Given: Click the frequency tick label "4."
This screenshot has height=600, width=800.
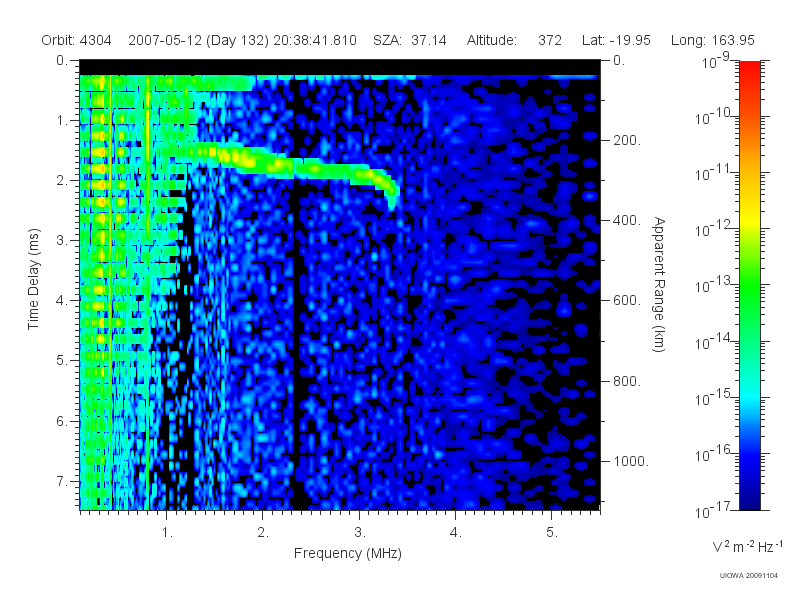Looking at the screenshot, I should pyautogui.click(x=456, y=533).
